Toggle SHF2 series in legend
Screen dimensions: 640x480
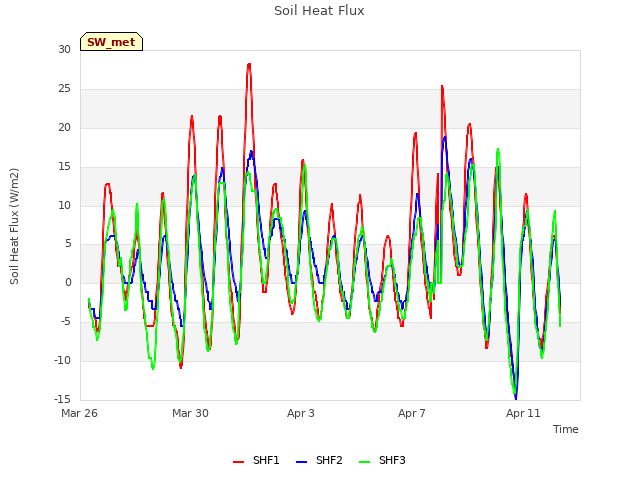tap(319, 460)
